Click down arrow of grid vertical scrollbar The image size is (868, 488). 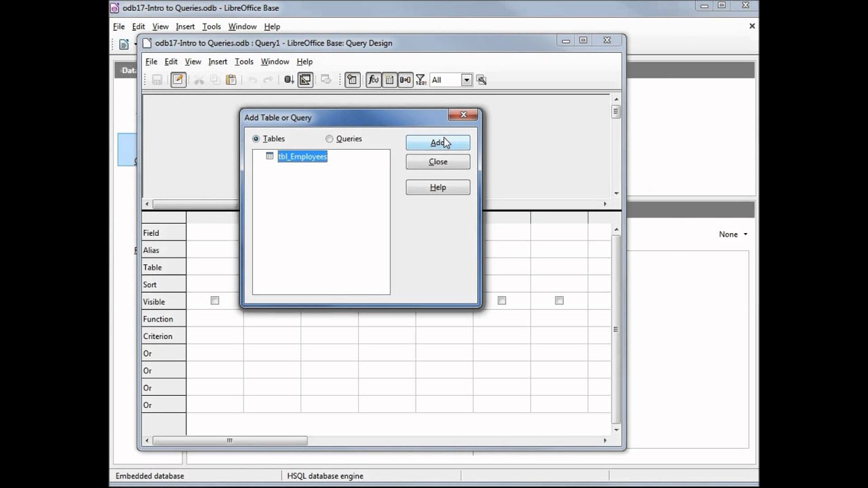click(616, 429)
